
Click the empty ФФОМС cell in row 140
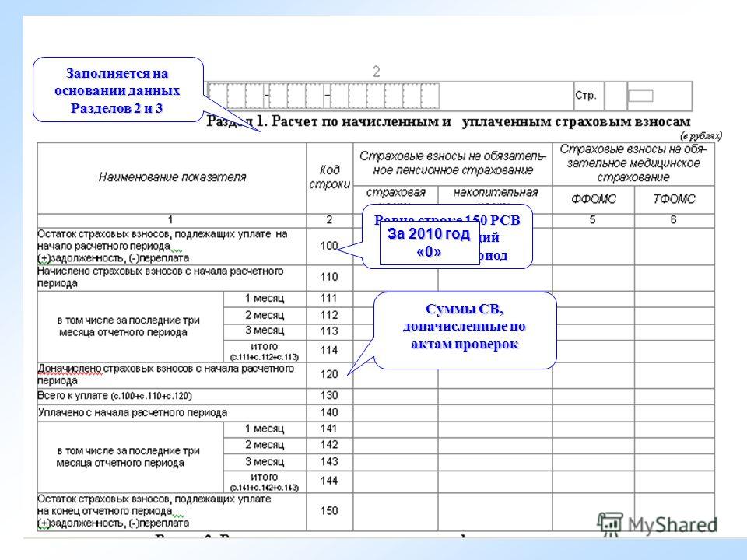click(594, 413)
